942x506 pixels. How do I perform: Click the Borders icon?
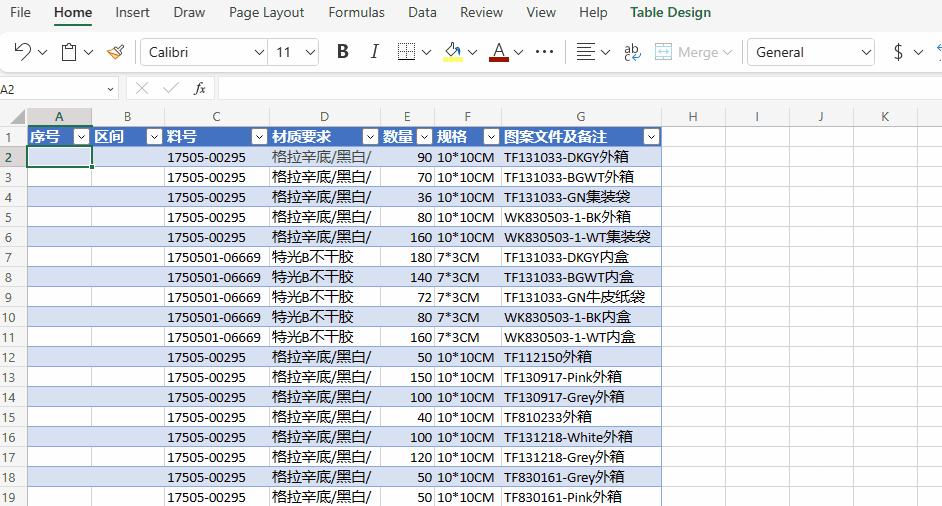(407, 52)
